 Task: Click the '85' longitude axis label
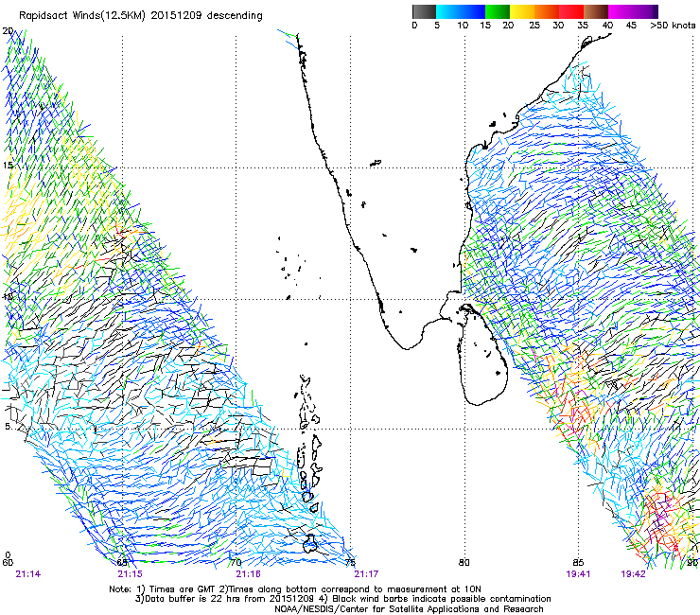click(578, 563)
